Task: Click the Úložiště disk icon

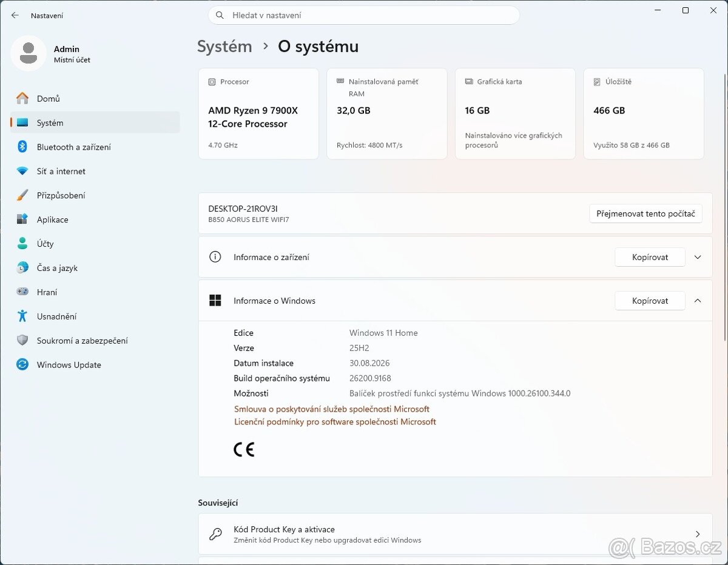Action: coord(597,81)
